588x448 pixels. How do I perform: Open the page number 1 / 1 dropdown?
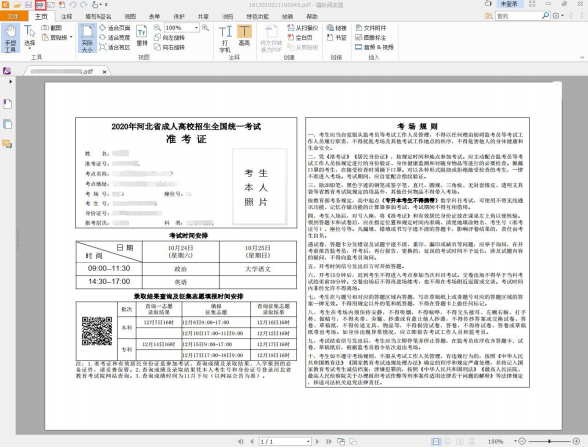pyautogui.click(x=308, y=442)
